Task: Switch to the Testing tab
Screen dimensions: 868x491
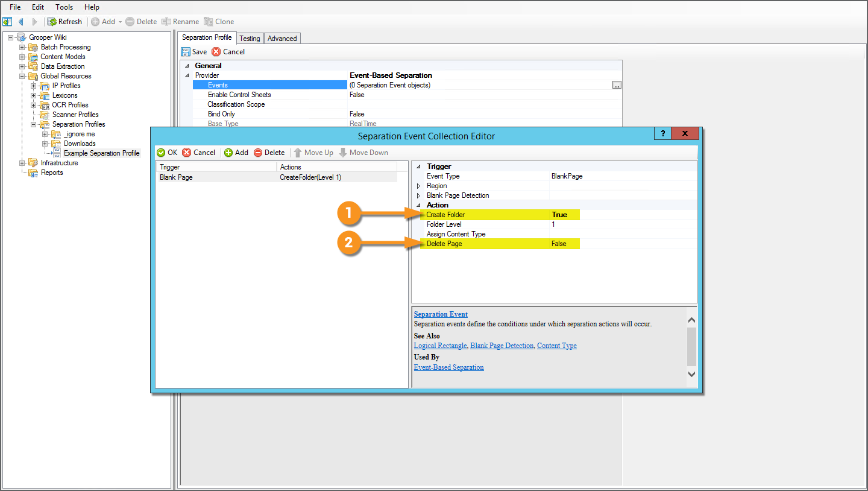Action: tap(250, 39)
